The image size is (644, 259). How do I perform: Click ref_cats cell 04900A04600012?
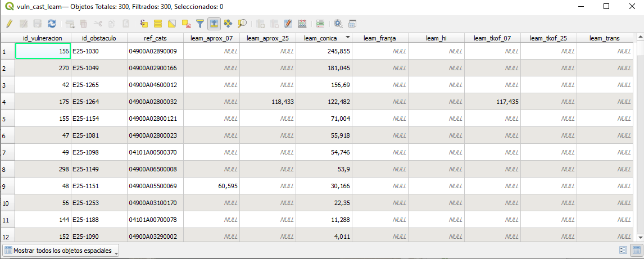click(155, 85)
